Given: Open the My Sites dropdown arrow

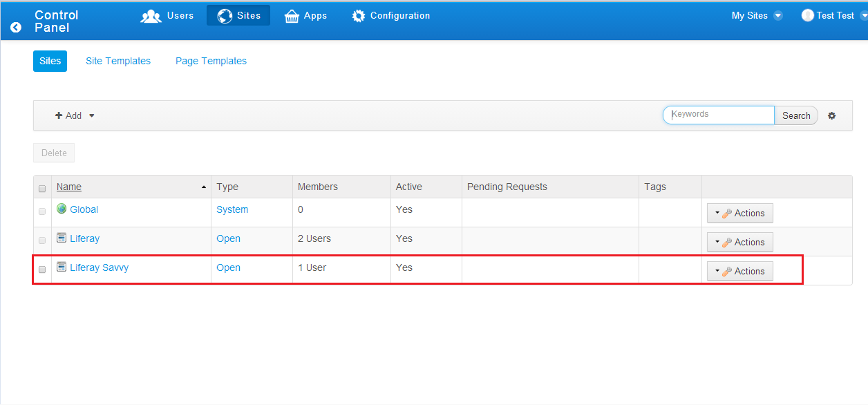Looking at the screenshot, I should click(778, 15).
